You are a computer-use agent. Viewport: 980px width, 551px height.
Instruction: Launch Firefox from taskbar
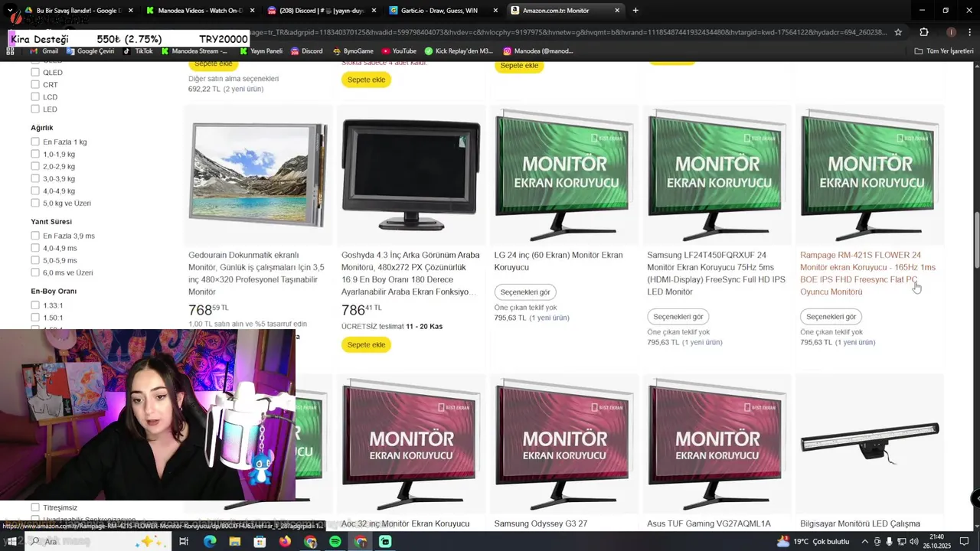tap(285, 541)
